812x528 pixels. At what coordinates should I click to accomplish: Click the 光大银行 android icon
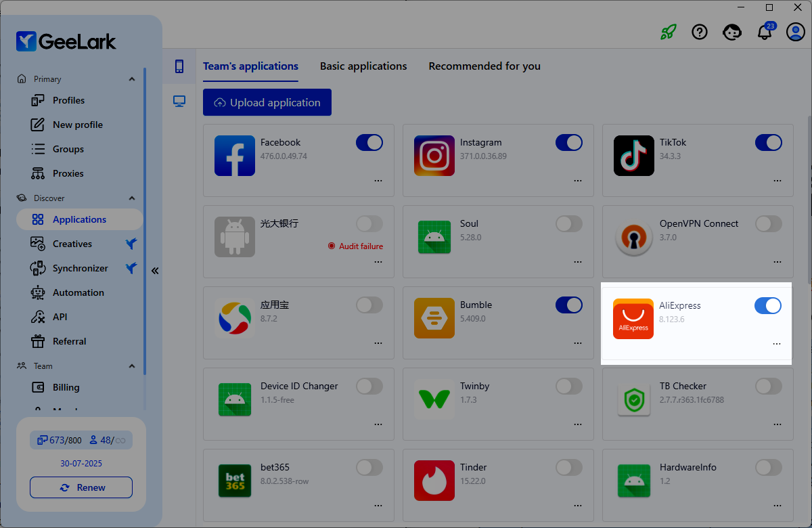tap(235, 237)
